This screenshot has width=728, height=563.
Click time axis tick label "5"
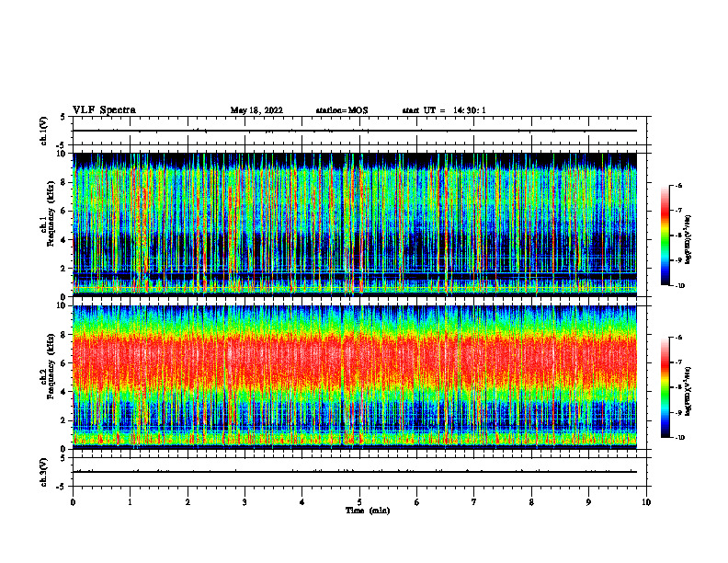(x=359, y=502)
